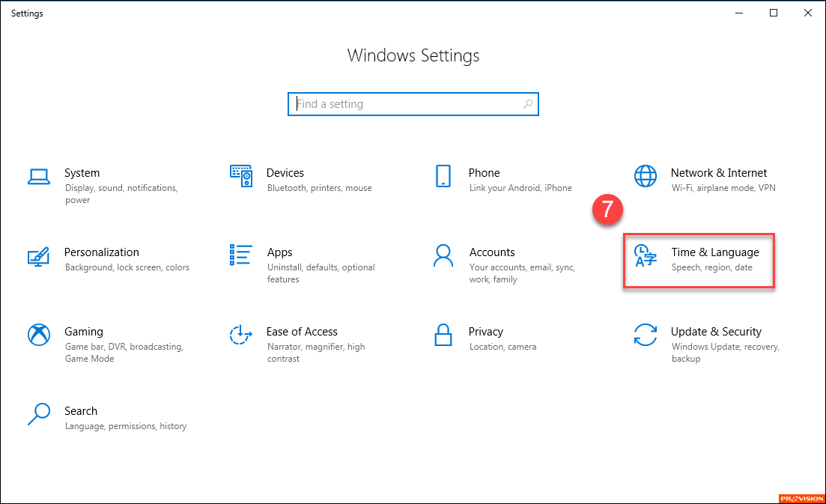Open the Search settings title

[x=81, y=411]
